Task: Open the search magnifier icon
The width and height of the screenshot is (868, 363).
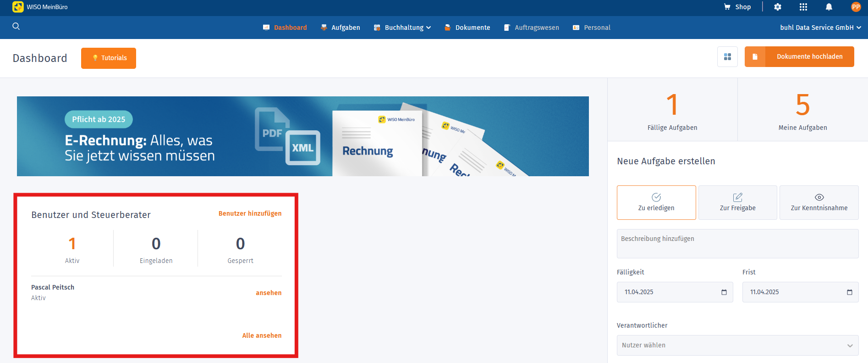Action: (16, 26)
